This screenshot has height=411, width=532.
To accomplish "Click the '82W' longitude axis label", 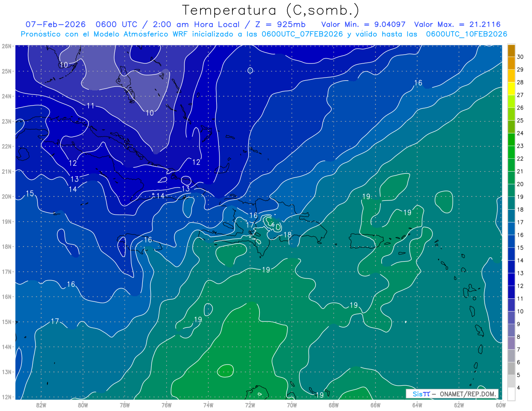I will coord(41,404).
